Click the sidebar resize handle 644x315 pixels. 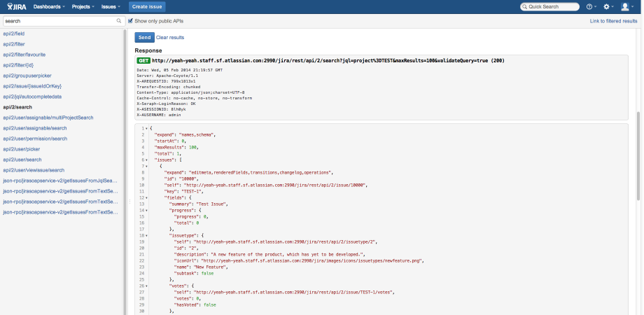(x=129, y=201)
